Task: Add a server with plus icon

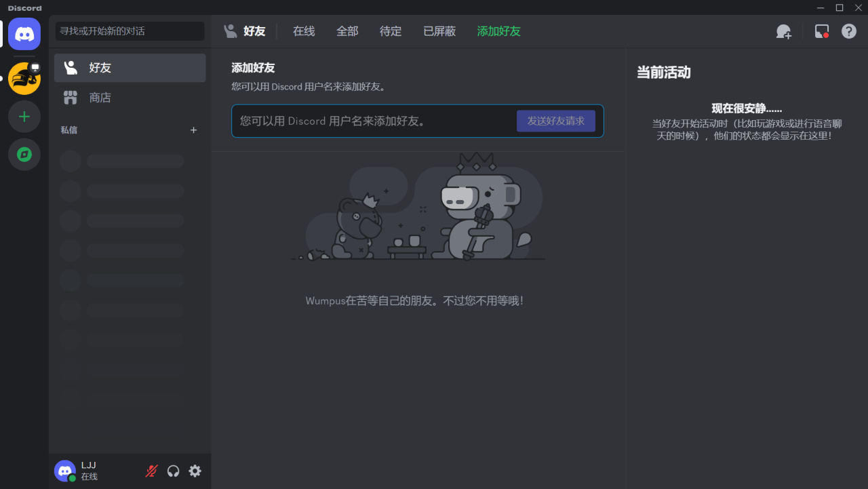Action: point(24,117)
